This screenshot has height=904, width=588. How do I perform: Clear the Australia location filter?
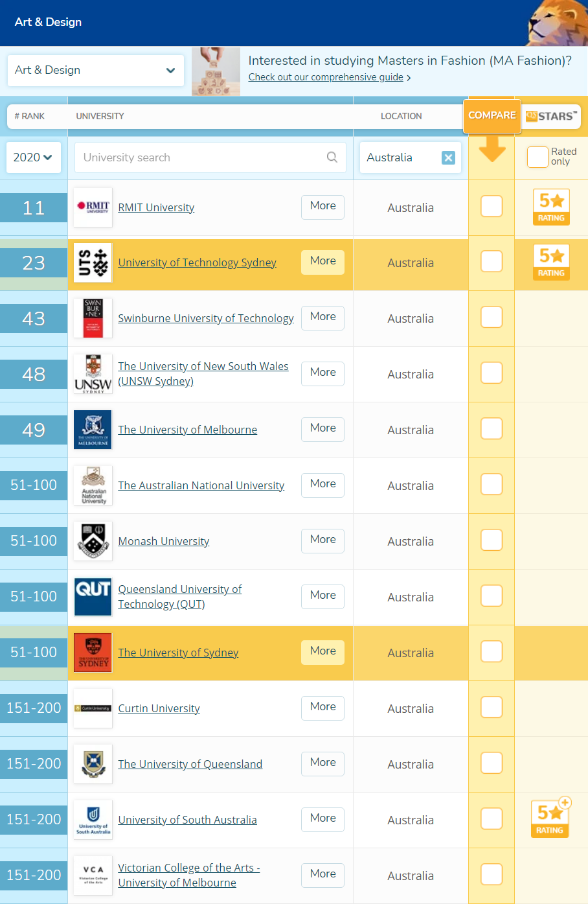point(448,157)
